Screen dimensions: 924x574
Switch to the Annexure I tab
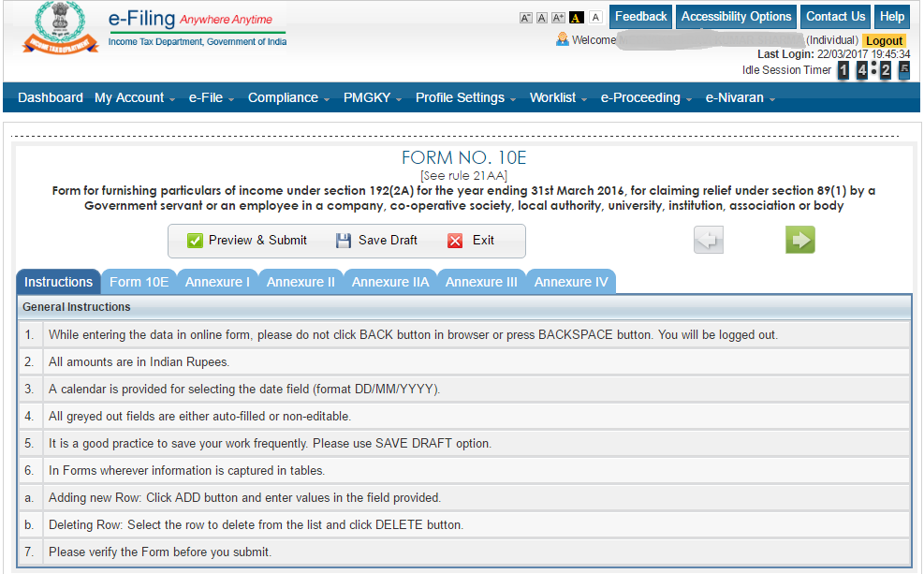[x=217, y=282]
